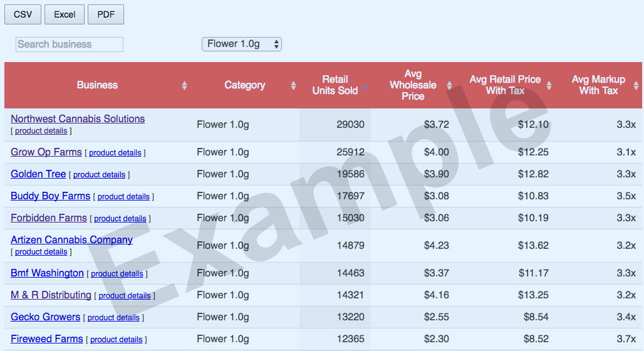Open Golden Tree business link

tap(38, 174)
